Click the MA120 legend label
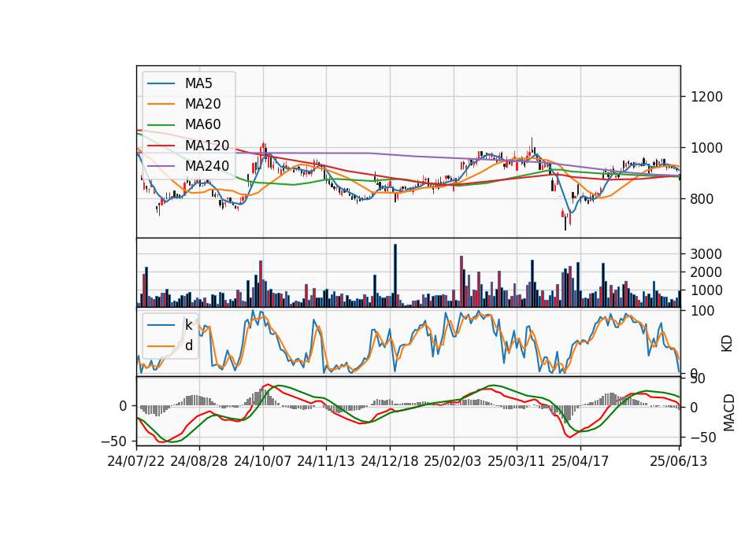The height and width of the screenshot is (543, 756). (207, 146)
